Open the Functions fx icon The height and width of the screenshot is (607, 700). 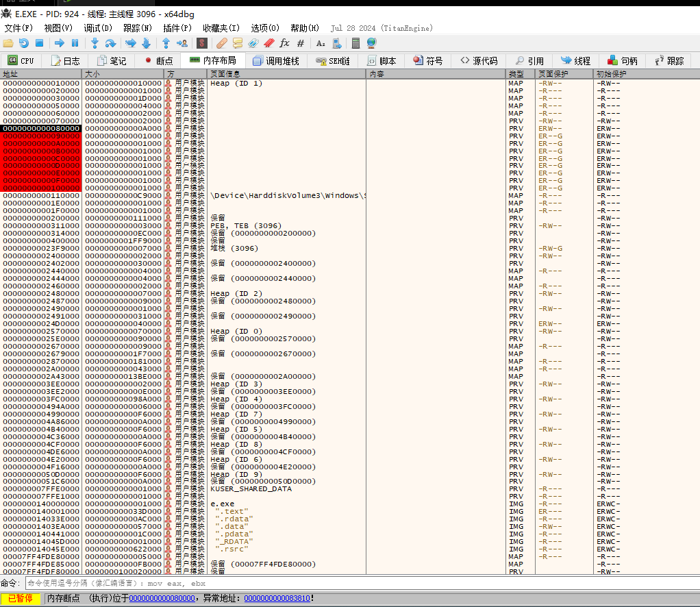pyautogui.click(x=284, y=43)
